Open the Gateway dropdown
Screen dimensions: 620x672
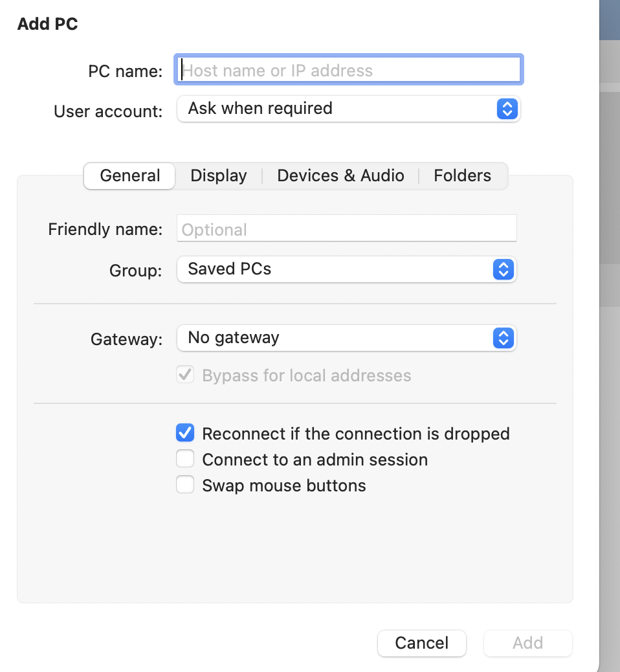[x=346, y=338]
